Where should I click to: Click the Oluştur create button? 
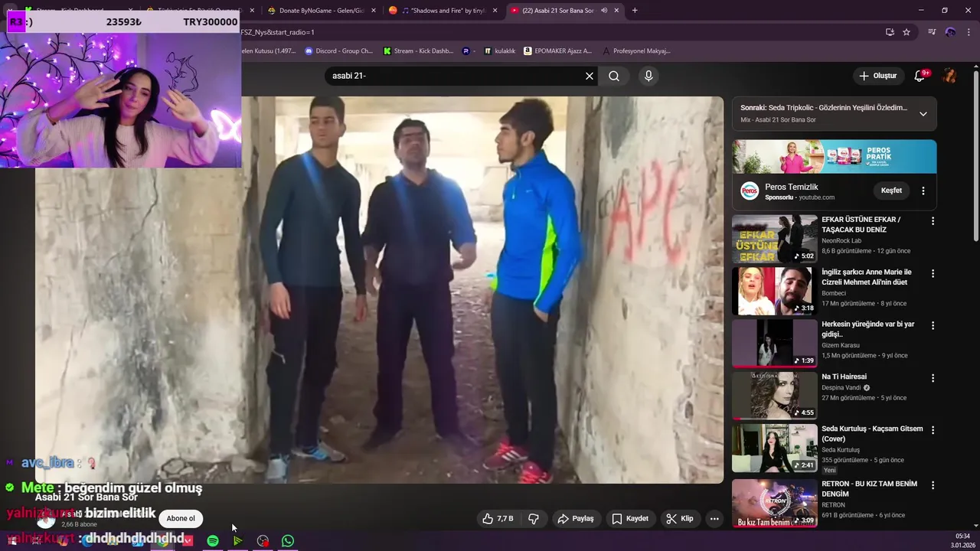[x=877, y=76]
